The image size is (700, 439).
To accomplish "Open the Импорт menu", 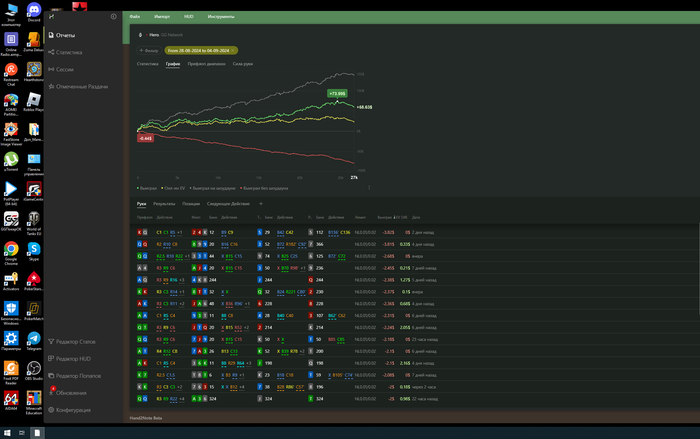I will (162, 17).
